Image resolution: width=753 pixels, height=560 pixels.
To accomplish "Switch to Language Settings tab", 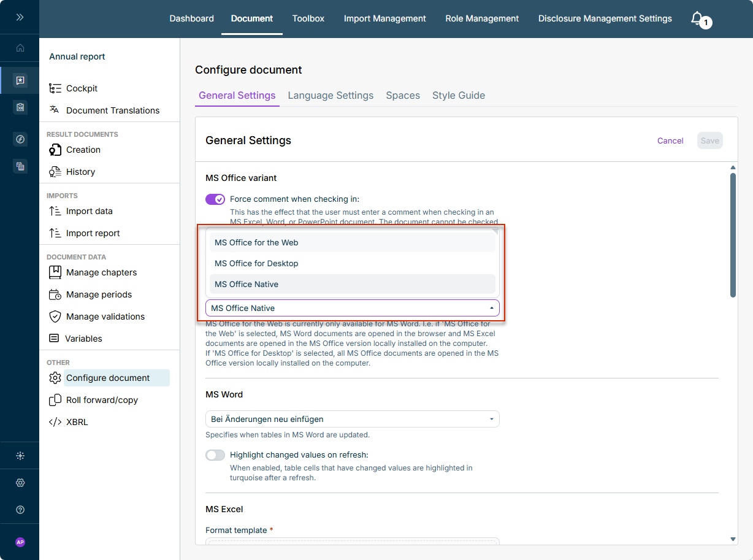I will click(x=331, y=96).
